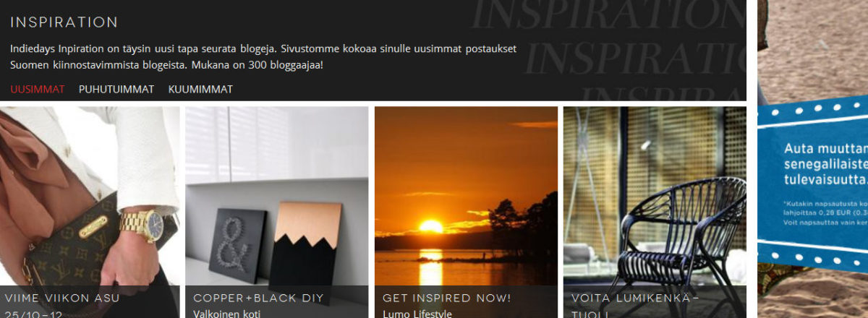Click the Indiedays Inpiration description paragraph

pyautogui.click(x=263, y=57)
